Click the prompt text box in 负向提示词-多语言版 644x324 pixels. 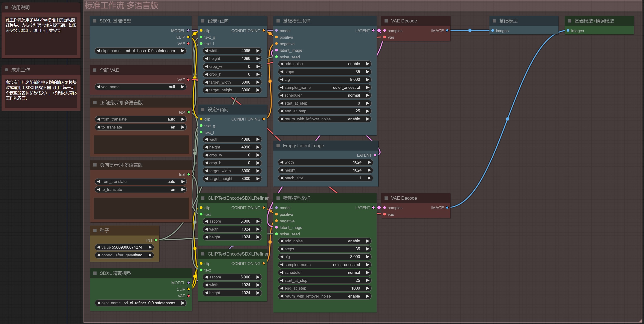141,209
